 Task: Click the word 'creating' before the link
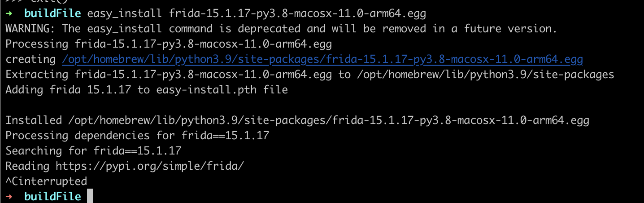point(30,59)
